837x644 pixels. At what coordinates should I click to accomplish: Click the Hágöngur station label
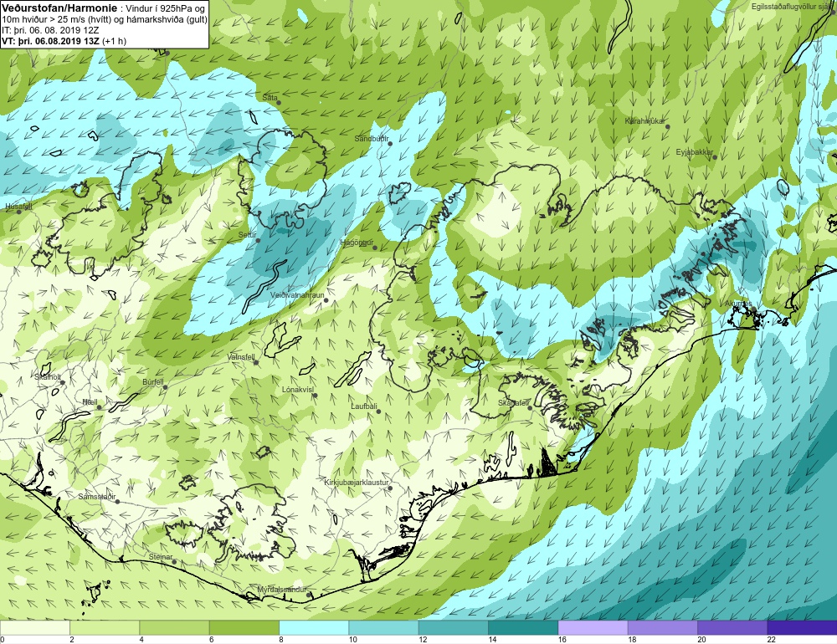357,243
